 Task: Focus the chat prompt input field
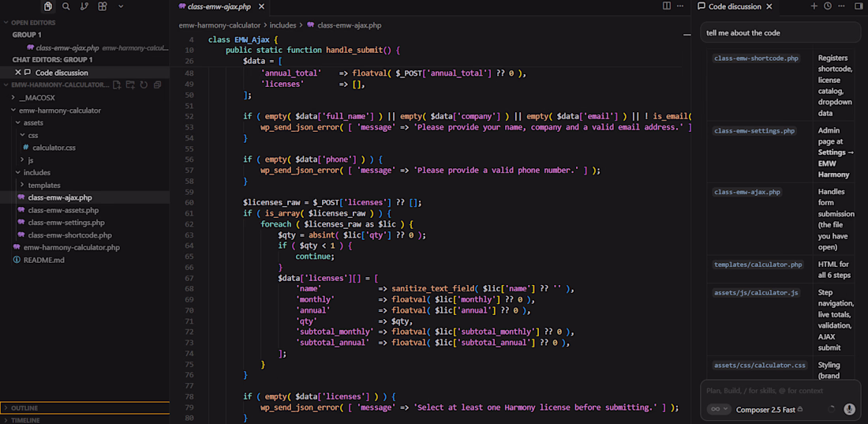[x=780, y=391]
